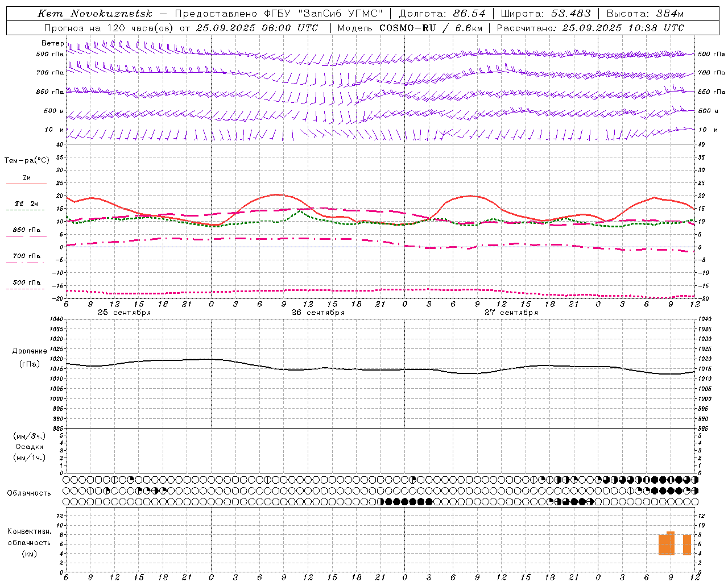The width and height of the screenshot is (728, 582).
Task: Click the '26 сентября' date label
Action: point(318,313)
